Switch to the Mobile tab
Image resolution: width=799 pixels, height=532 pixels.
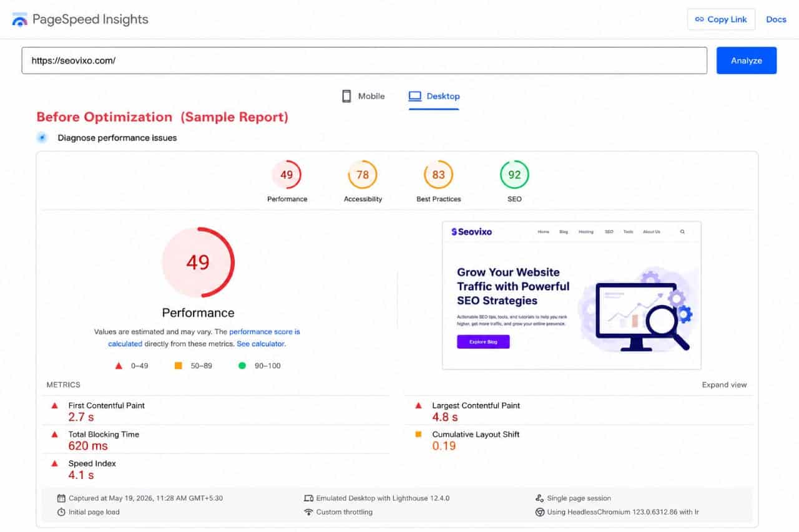pos(363,96)
